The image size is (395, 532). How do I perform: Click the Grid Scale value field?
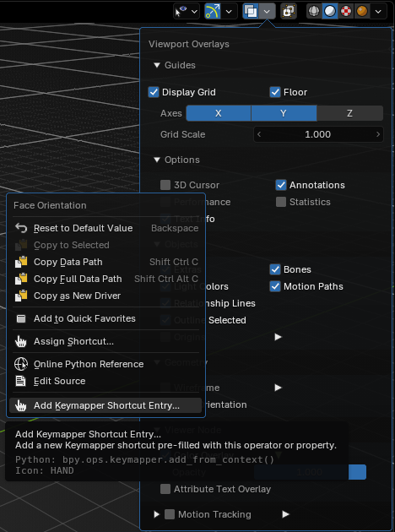coord(318,134)
